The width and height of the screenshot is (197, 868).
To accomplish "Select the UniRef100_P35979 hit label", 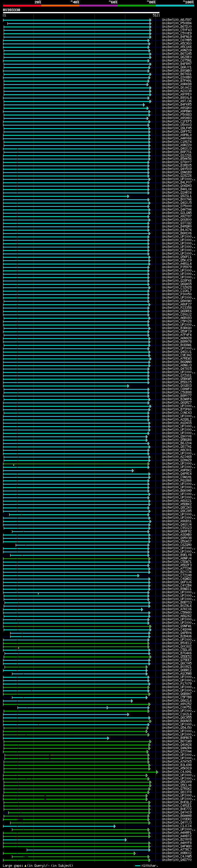I will 177,267.
